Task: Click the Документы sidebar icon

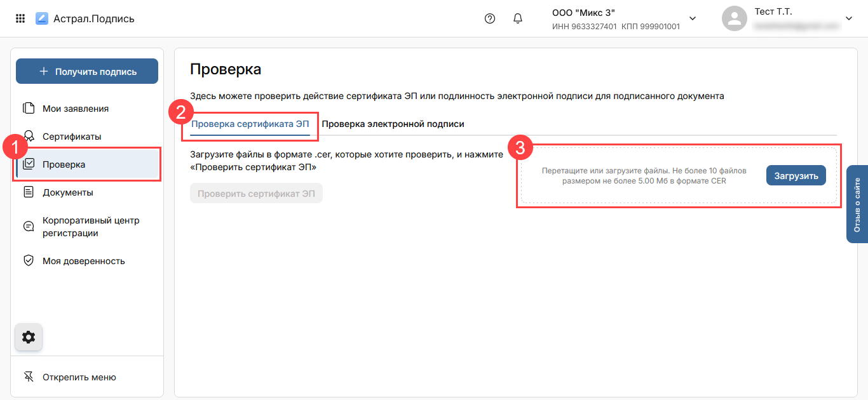Action: (29, 192)
